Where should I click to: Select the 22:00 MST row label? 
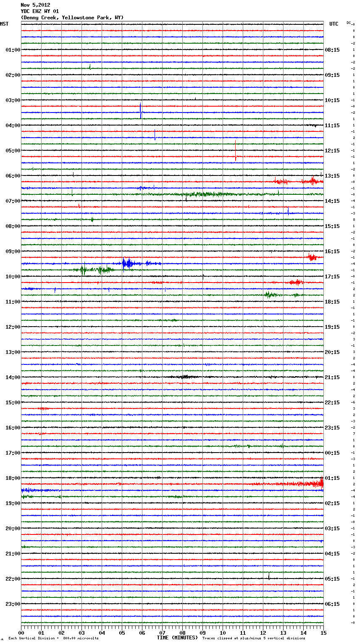coord(13,579)
